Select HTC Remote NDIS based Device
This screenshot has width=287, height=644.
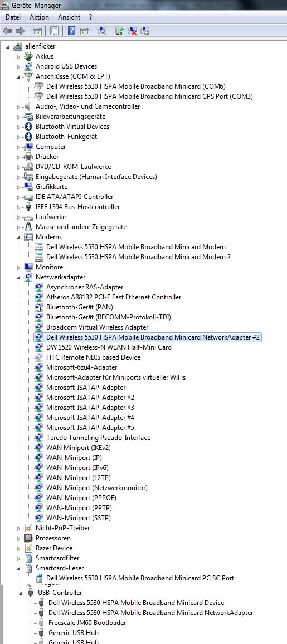[93, 357]
